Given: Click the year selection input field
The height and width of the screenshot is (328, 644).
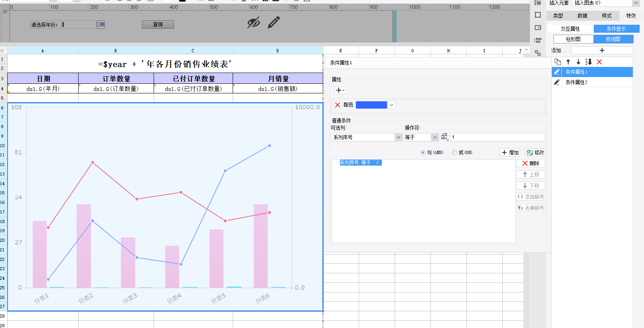Looking at the screenshot, I should pos(79,24).
